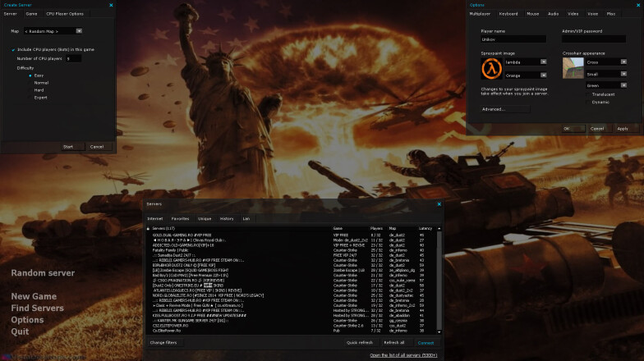Open the Orange spraypaint color dropdown
Screen dimensions: 644x361
[544, 75]
